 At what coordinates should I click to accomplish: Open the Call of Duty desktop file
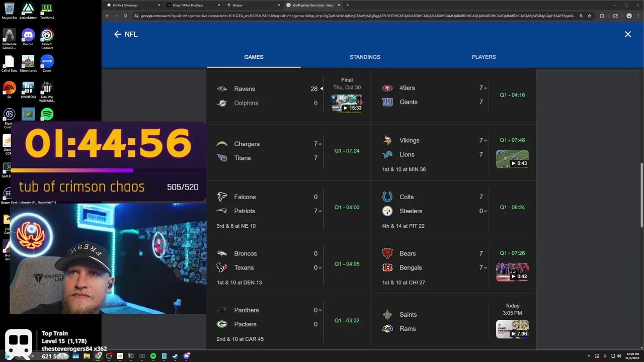(x=9, y=64)
